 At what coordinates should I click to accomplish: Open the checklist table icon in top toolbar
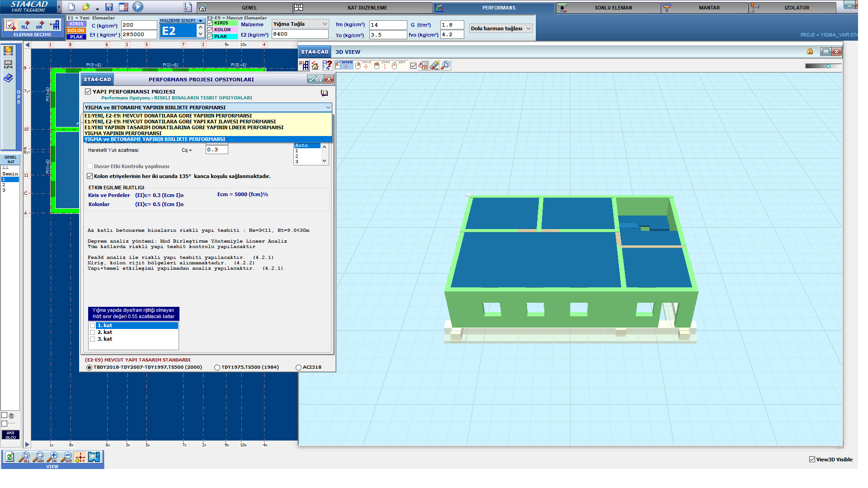click(123, 7)
